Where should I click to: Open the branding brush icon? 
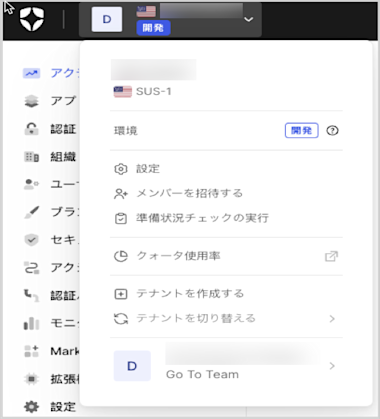coord(32,212)
